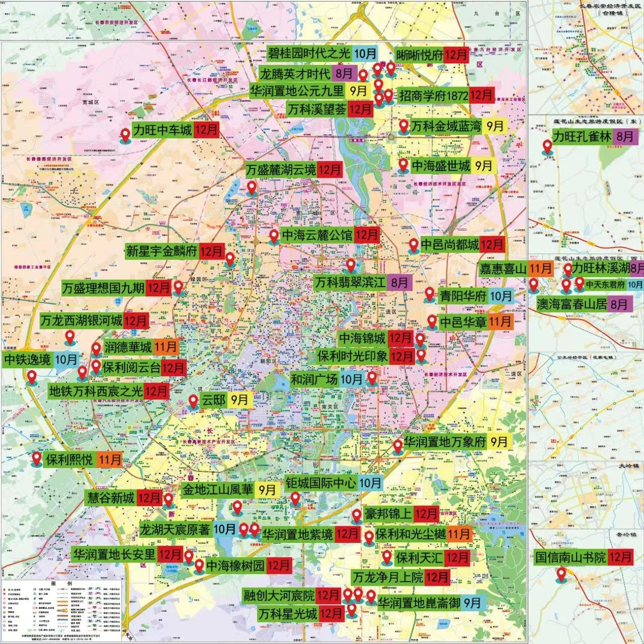Select the 润德華城 label

128,347
